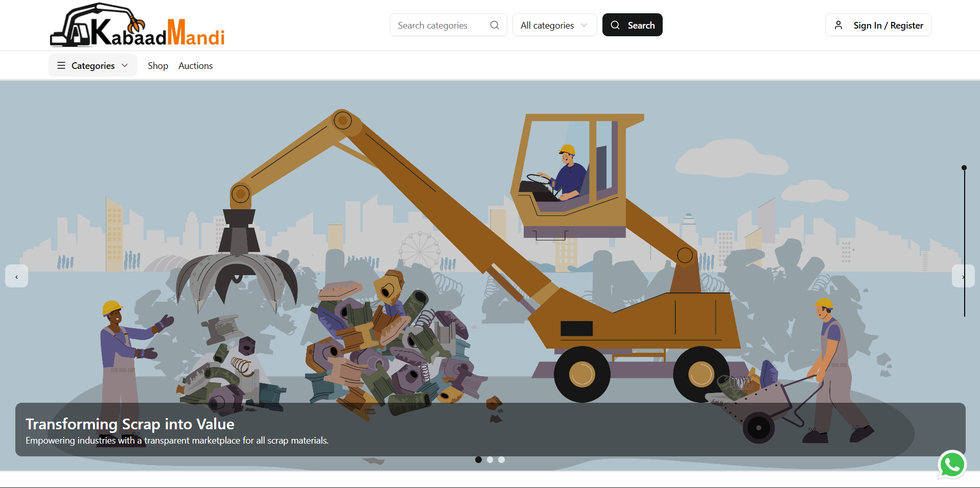Viewport: 980px width, 488px height.
Task: Select the second carousel dot indicator
Action: coord(490,459)
